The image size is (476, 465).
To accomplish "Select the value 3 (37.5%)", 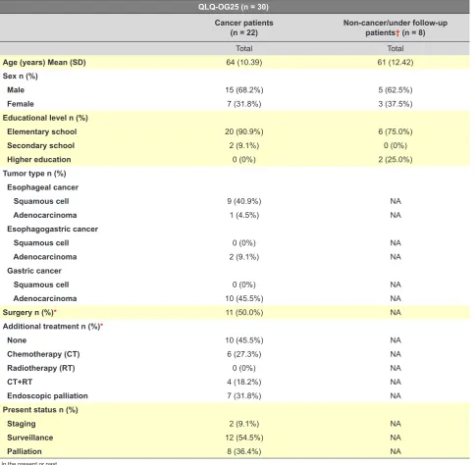I will click(396, 104).
